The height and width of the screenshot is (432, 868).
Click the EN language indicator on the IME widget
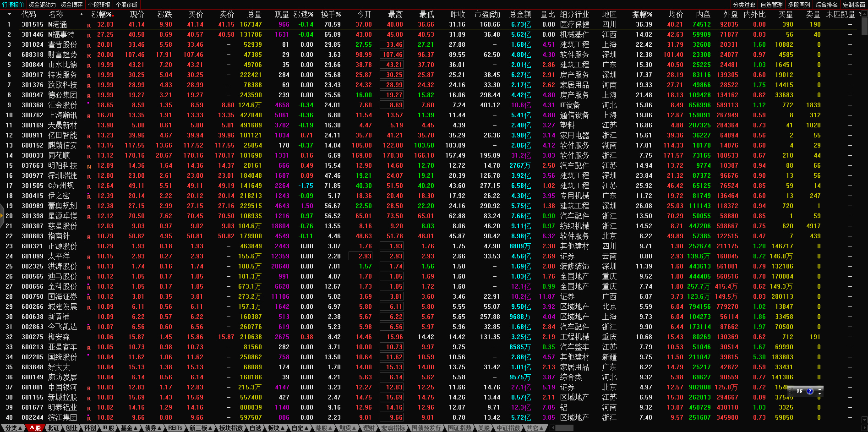[800, 391]
